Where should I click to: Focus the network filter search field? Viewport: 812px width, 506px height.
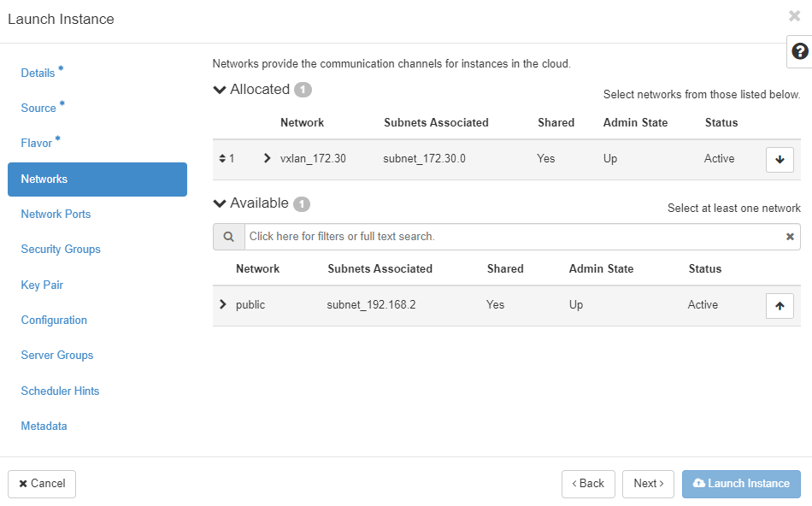click(x=513, y=237)
